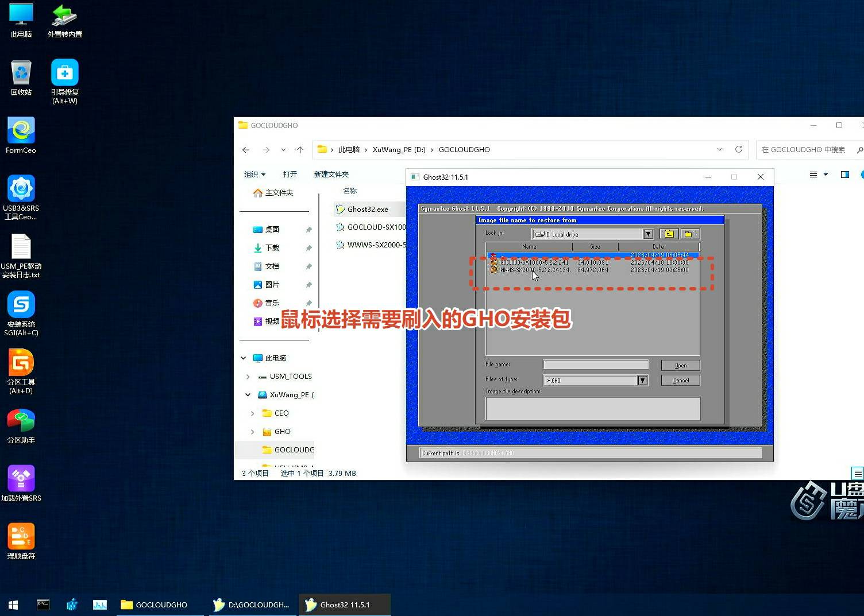Click the File name input field
The width and height of the screenshot is (864, 616).
point(596,365)
